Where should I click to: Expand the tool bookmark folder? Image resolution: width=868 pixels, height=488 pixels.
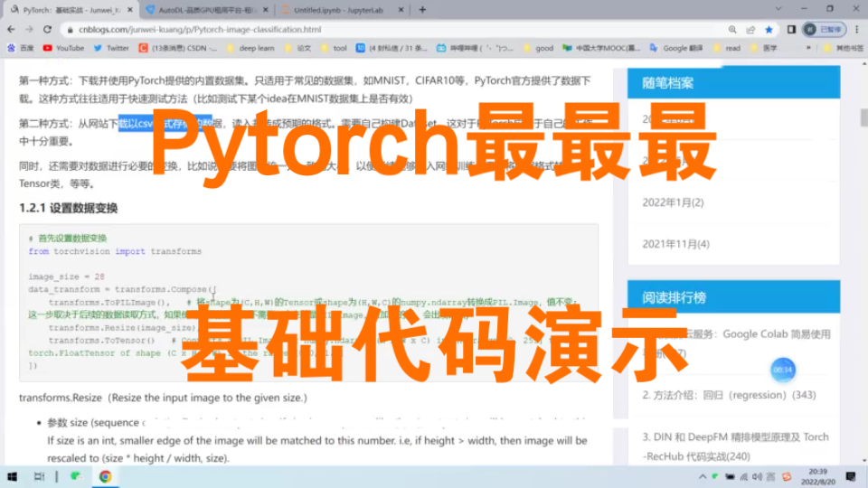pyautogui.click(x=334, y=48)
